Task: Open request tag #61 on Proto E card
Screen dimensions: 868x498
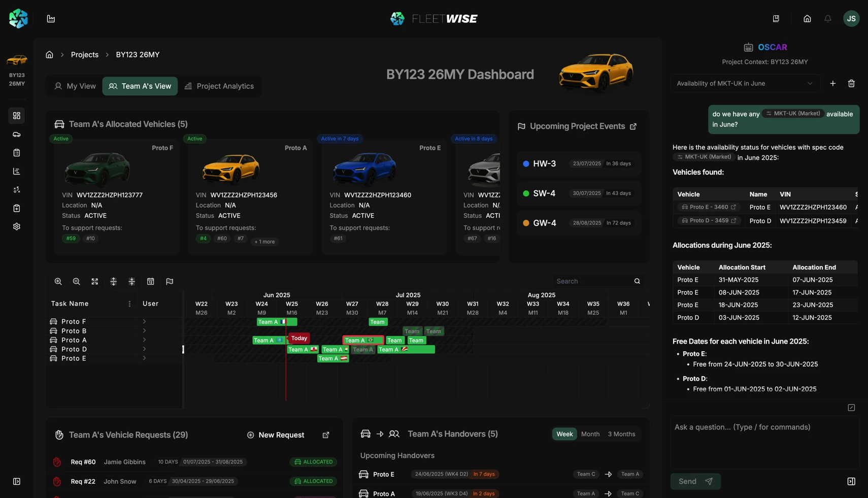Action: 338,238
